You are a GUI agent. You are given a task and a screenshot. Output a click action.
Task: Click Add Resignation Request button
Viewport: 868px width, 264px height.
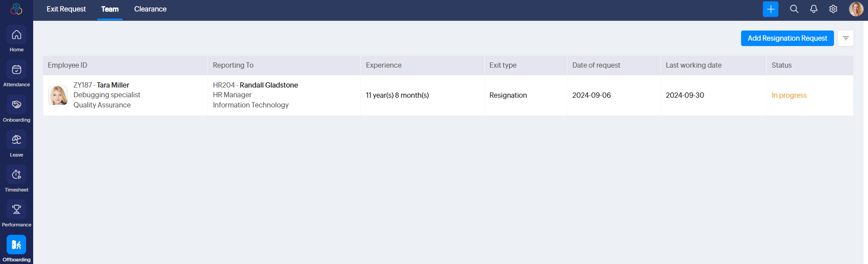point(787,38)
